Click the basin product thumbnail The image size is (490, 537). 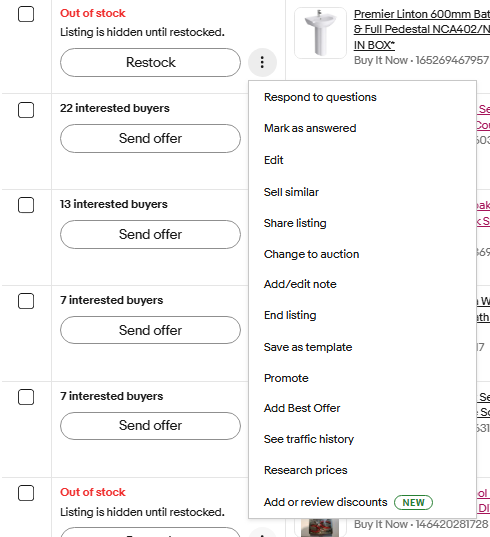pos(321,33)
